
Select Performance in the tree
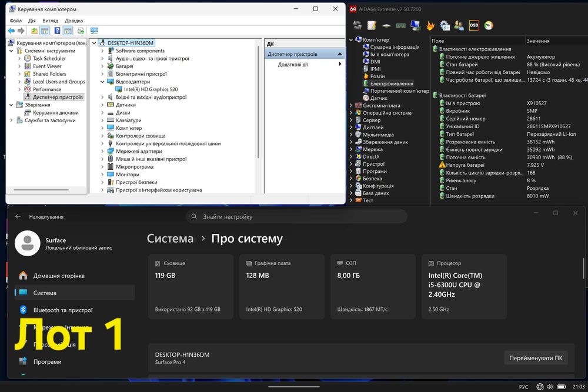47,89
